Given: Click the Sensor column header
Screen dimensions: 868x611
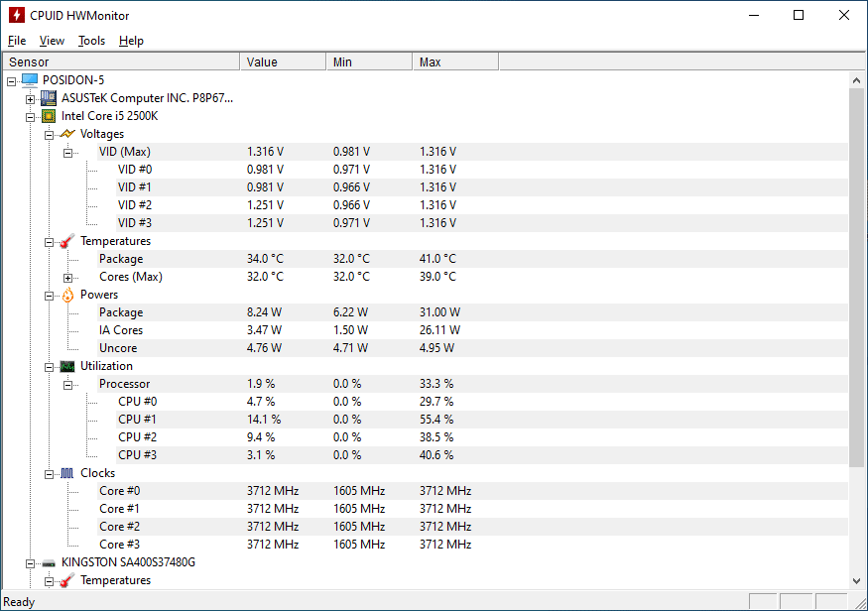Looking at the screenshot, I should tap(121, 61).
